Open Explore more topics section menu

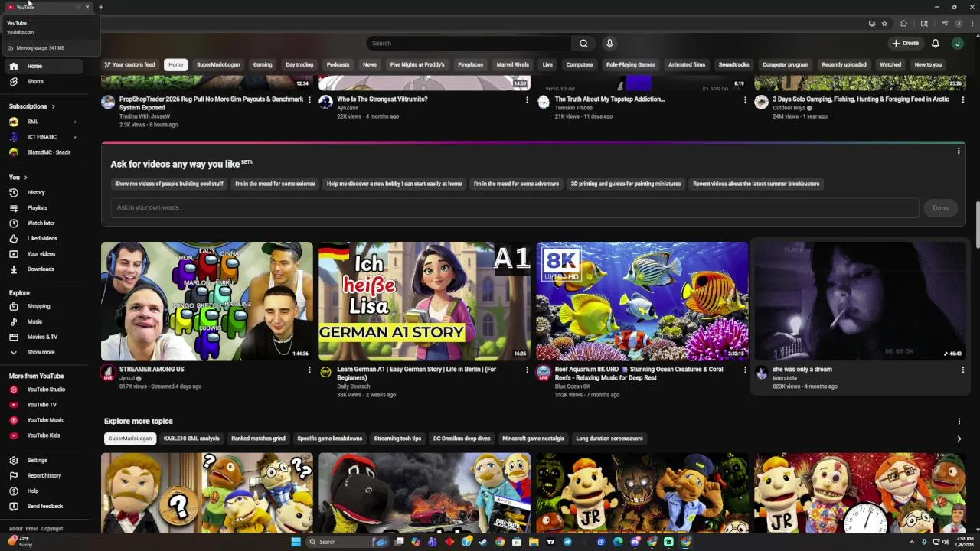(x=959, y=421)
